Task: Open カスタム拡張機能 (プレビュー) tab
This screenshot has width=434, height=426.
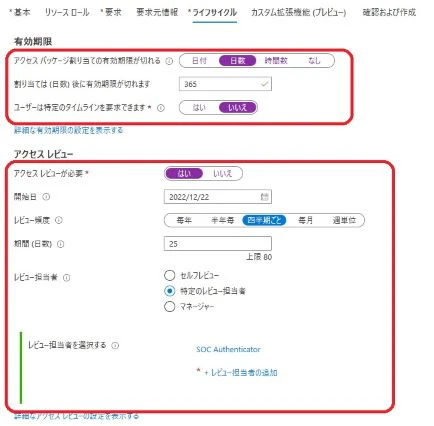Action: pos(298,12)
